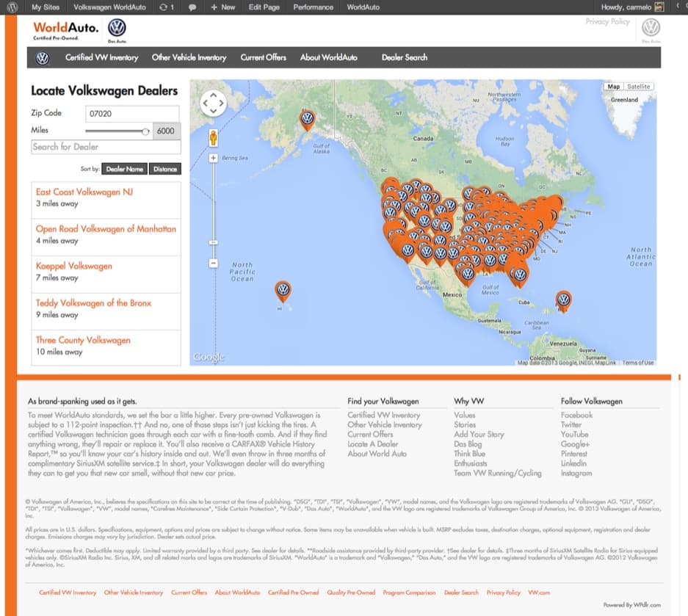
Task: Open Team VW Running/Cycling footer link
Action: point(498,474)
